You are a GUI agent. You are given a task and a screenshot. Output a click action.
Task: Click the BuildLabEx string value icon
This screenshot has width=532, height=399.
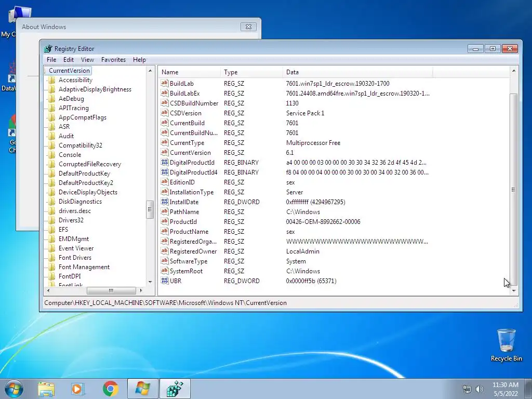pyautogui.click(x=165, y=93)
